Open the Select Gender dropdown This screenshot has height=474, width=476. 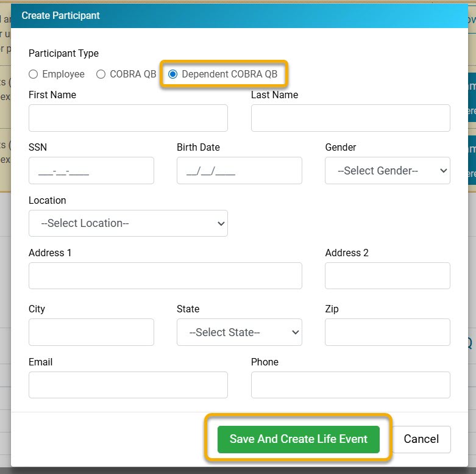point(387,171)
